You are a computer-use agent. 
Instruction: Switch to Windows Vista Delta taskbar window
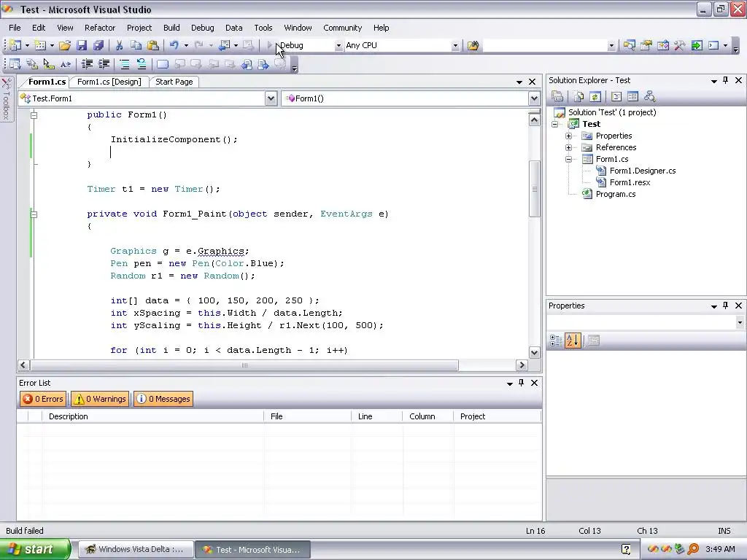point(136,550)
